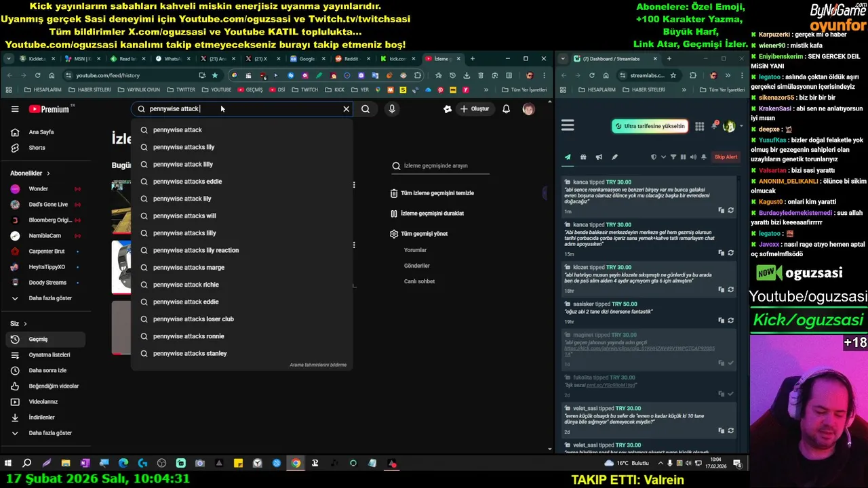868x488 pixels.
Task: Select suggestion 'pennywise attacks ronnie'
Action: [x=241, y=336]
